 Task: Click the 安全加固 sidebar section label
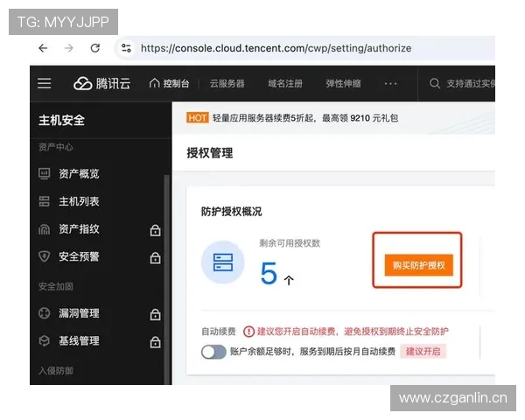[x=56, y=286]
